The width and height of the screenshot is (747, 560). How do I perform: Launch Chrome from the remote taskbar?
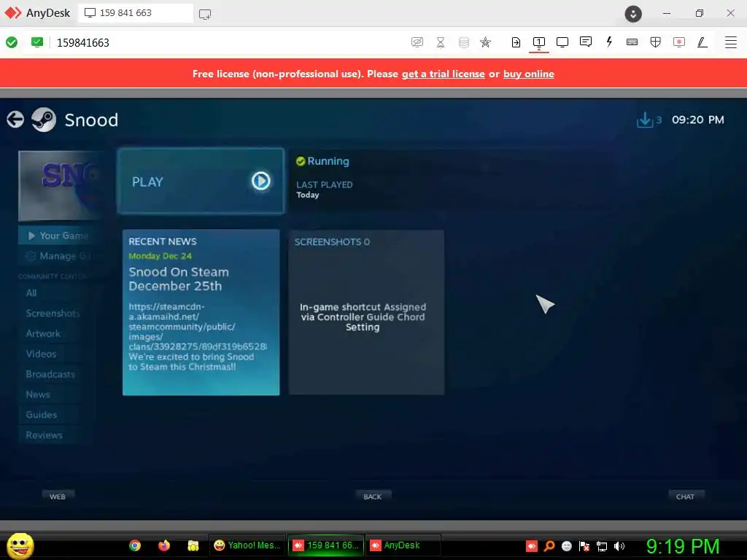click(x=135, y=545)
